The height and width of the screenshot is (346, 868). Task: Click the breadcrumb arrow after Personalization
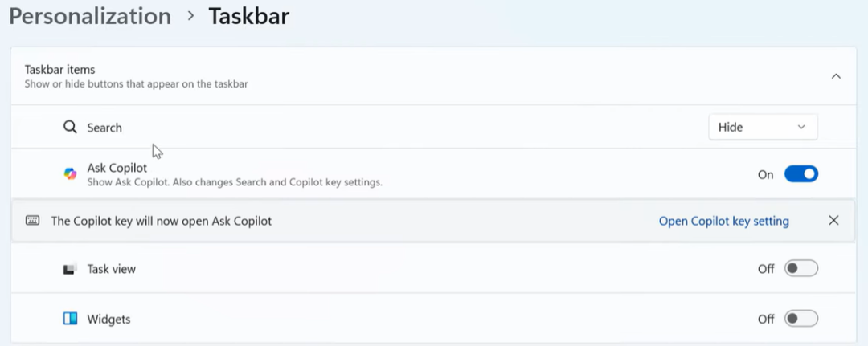click(190, 16)
